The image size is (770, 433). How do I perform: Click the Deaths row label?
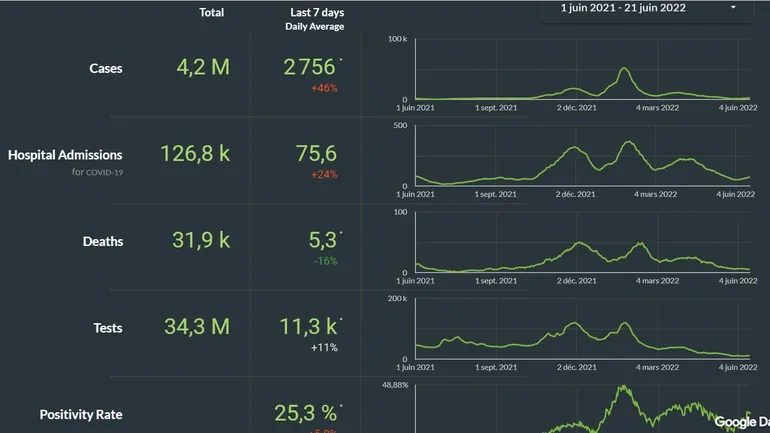(103, 241)
